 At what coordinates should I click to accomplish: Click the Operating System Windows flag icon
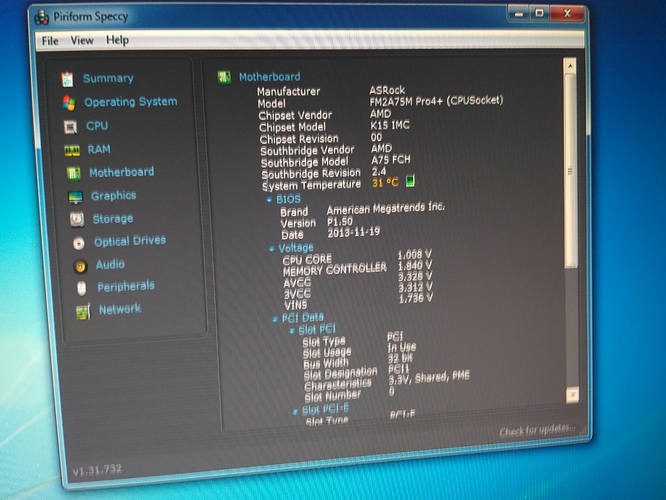tap(69, 103)
